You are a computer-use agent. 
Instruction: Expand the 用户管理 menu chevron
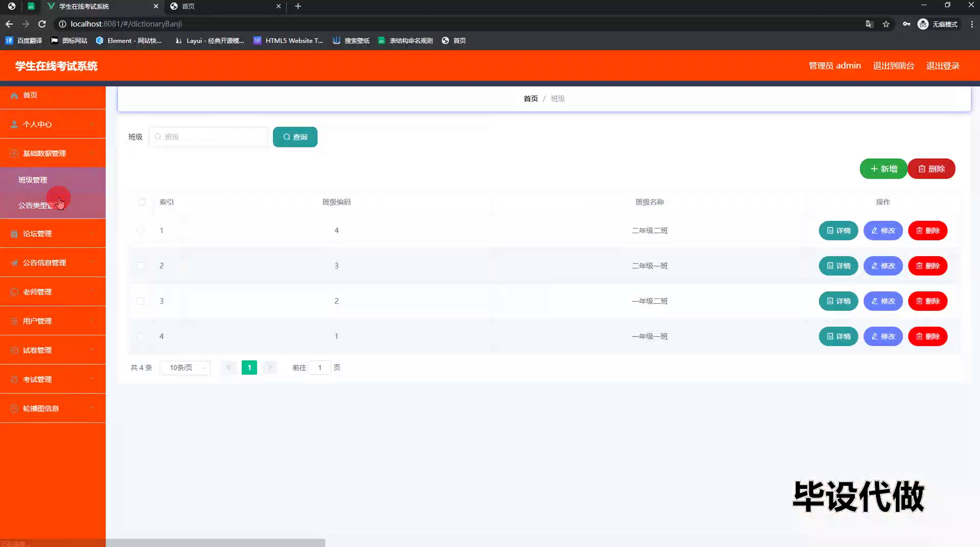point(92,321)
